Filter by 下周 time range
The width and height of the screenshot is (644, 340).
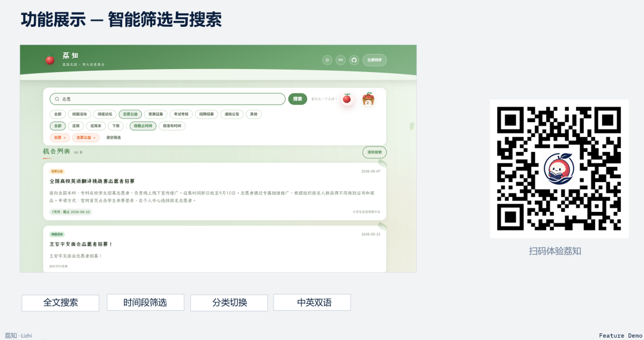point(116,126)
